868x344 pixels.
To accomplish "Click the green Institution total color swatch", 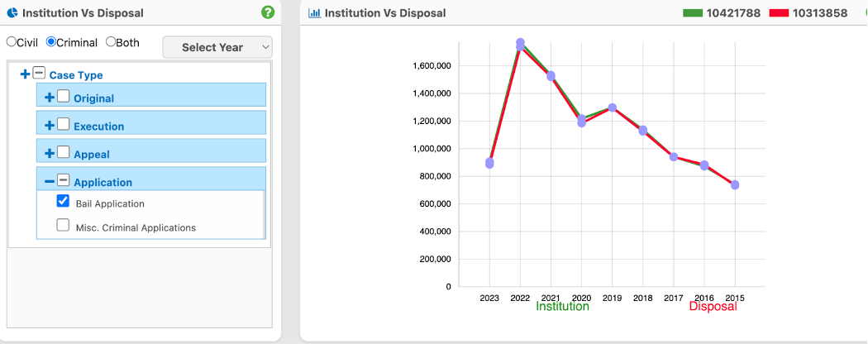I will click(692, 13).
